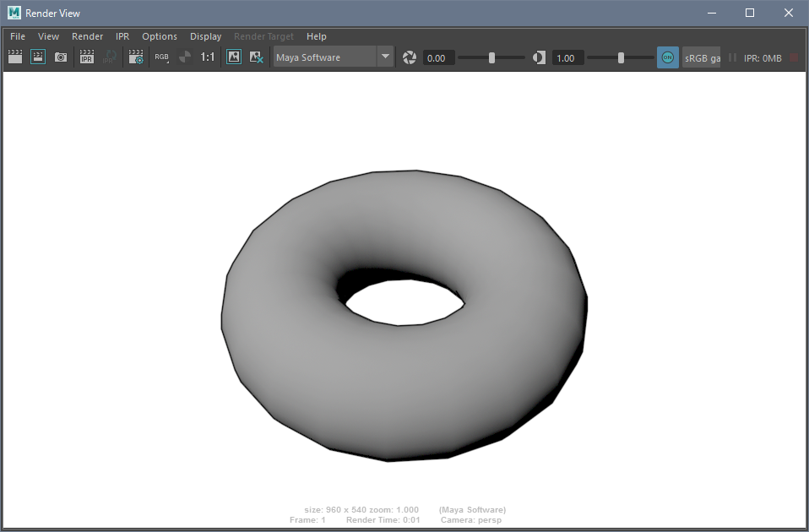Screen dimensions: 809x532
Task: Click the gamma value field showing 1.00
Action: pyautogui.click(x=567, y=58)
